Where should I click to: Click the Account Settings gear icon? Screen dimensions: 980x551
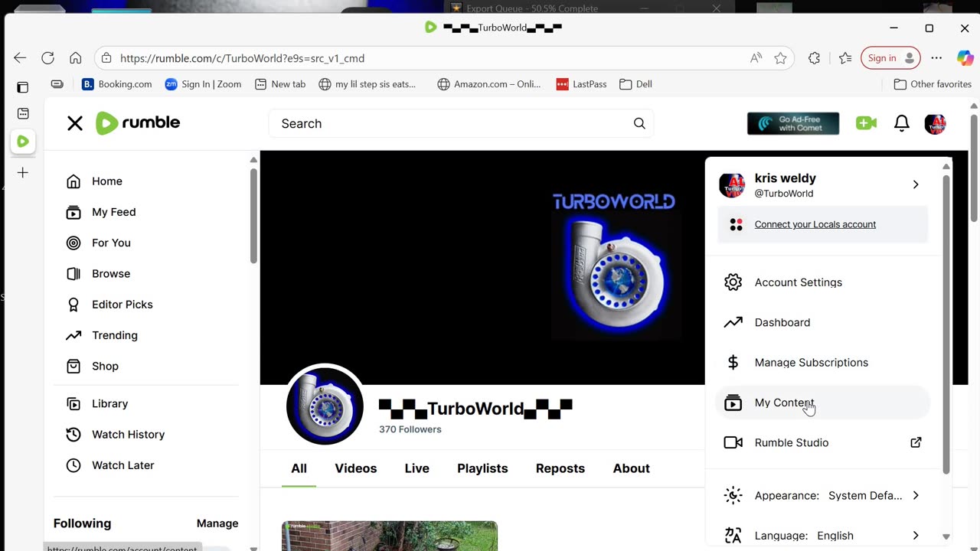pyautogui.click(x=733, y=282)
